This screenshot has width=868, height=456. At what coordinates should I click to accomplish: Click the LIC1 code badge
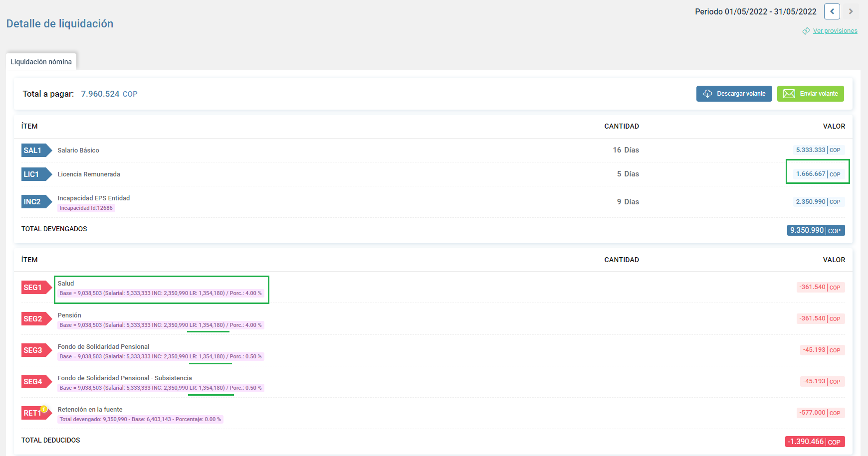point(36,174)
